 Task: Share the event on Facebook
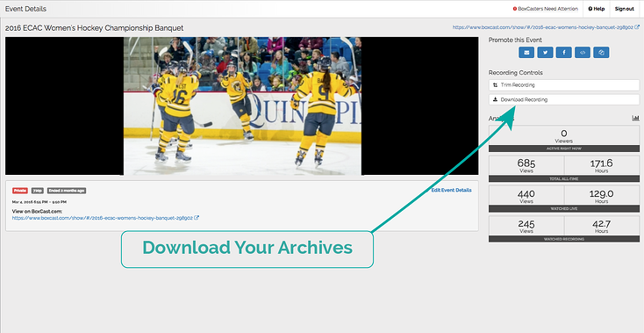(x=564, y=52)
